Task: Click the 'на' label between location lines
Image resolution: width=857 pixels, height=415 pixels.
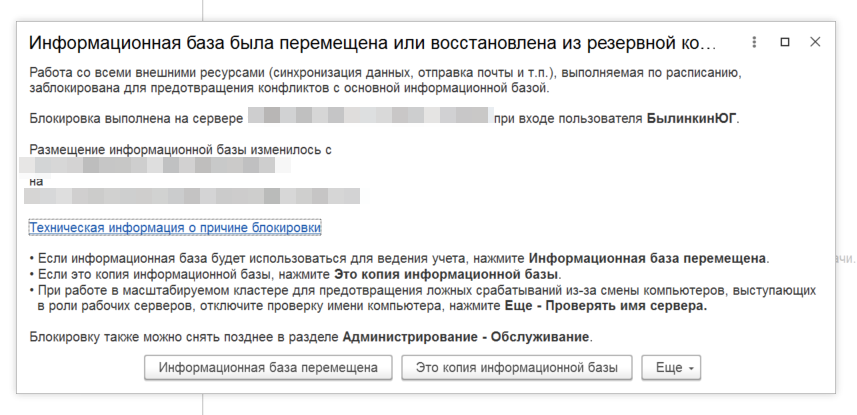Action: pyautogui.click(x=37, y=181)
